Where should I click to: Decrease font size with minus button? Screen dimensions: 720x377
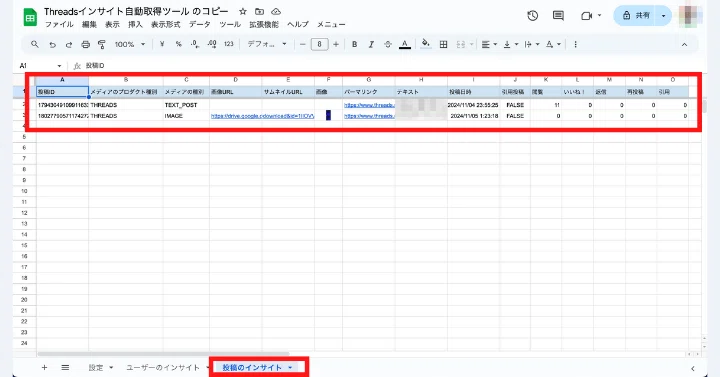[303, 44]
